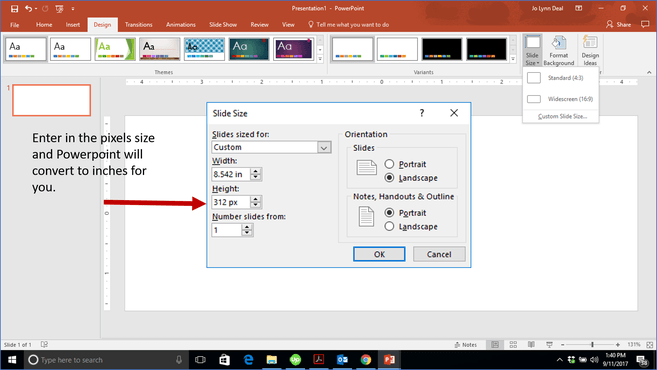Choose Widescreen (16:9) slide size
657x370 pixels.
point(561,99)
